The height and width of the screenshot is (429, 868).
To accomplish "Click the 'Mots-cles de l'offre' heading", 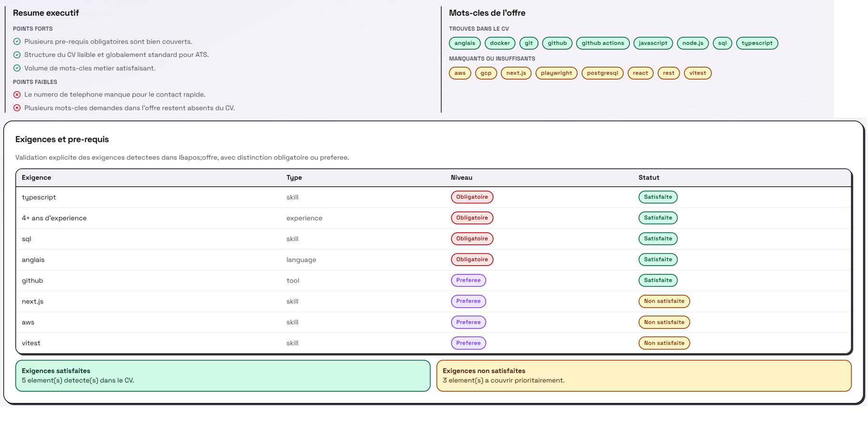I will click(x=487, y=13).
